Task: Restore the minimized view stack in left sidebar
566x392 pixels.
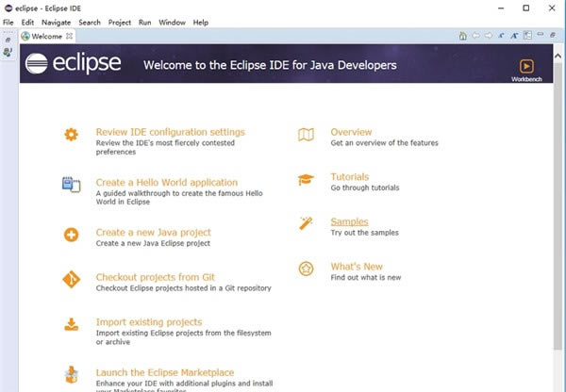Action: click(8, 40)
